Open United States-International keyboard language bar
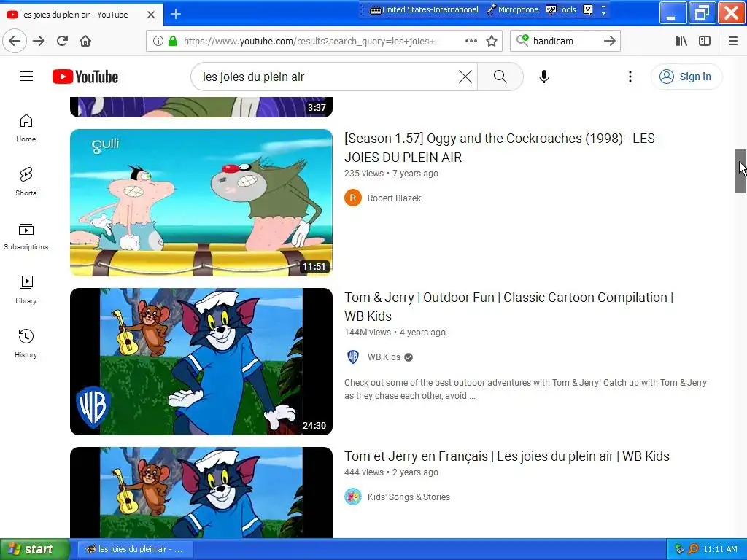Image resolution: width=747 pixels, height=560 pixels. 425,9
